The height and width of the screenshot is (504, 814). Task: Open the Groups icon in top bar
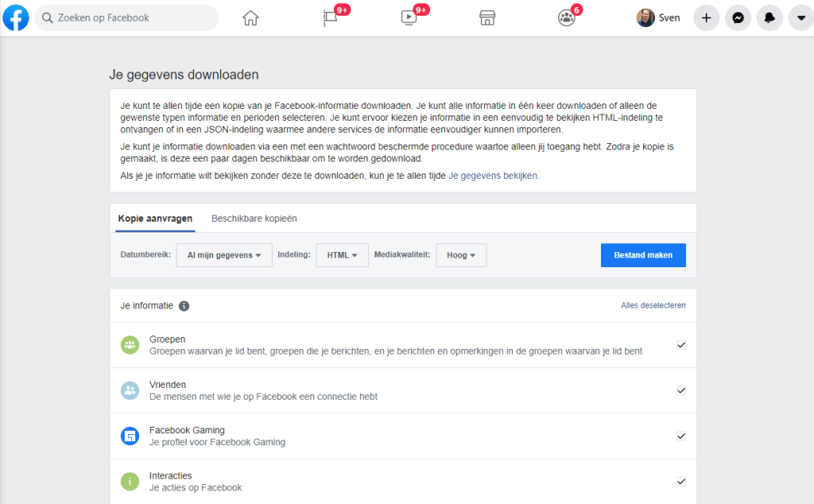tap(566, 17)
